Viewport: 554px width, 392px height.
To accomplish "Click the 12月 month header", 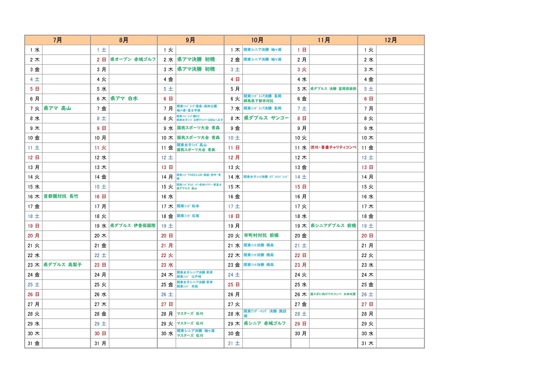I will [391, 40].
